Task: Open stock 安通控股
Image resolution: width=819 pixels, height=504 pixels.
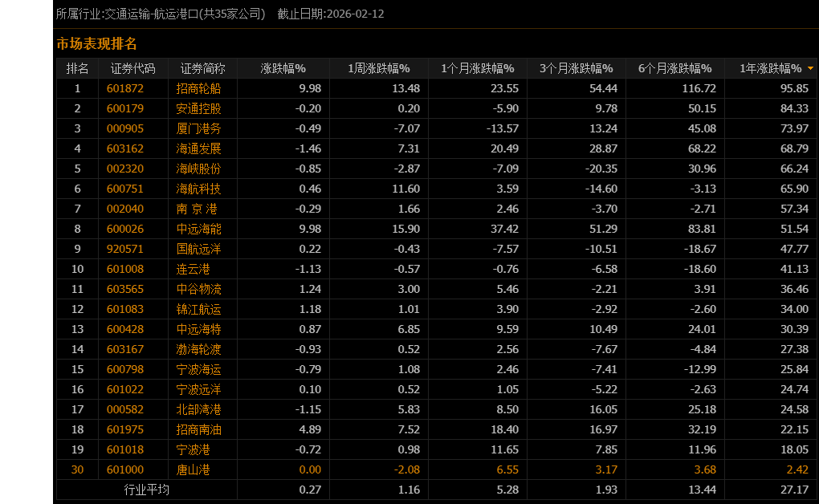Action: 198,108
